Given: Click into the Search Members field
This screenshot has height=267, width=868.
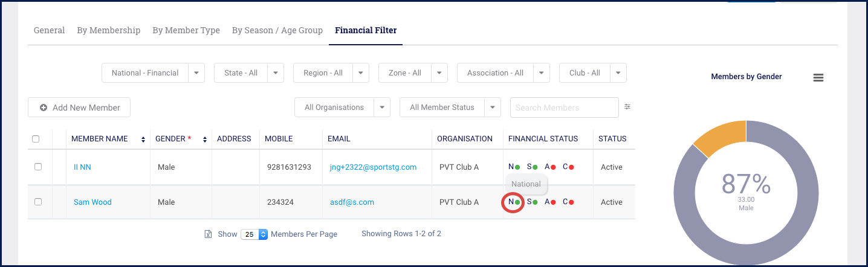Looking at the screenshot, I should tap(564, 108).
